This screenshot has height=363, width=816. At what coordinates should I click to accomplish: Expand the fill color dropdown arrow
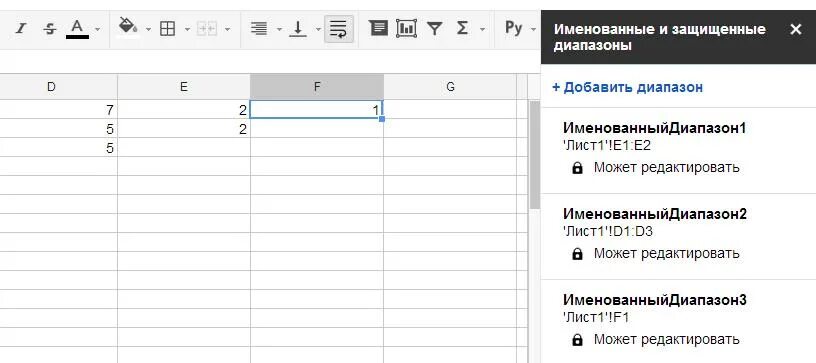coord(148,29)
